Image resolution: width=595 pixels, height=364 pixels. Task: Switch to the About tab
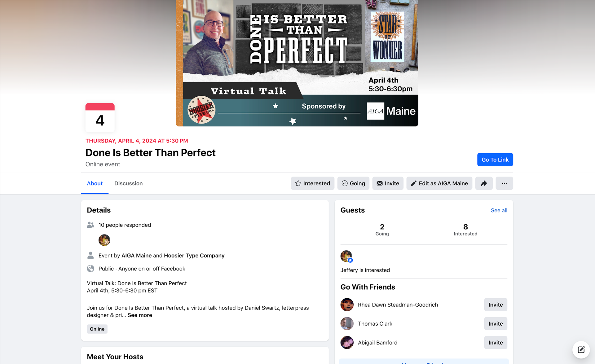95,183
